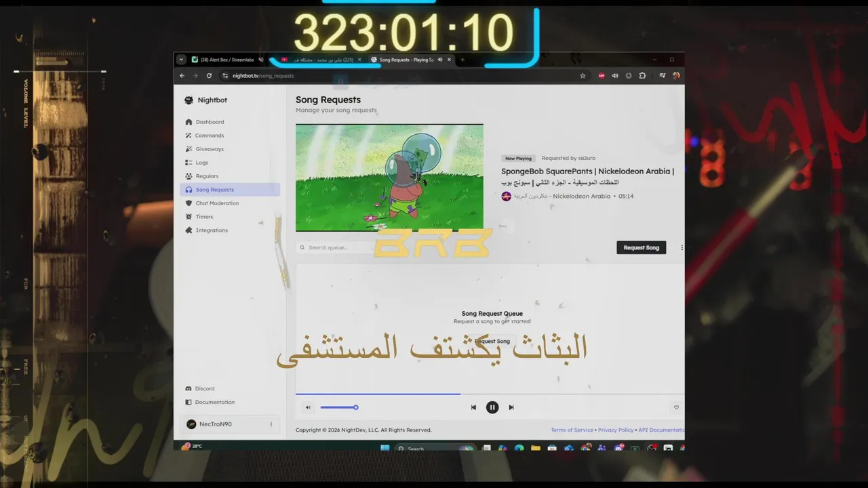Open a new browser tab

(462, 60)
